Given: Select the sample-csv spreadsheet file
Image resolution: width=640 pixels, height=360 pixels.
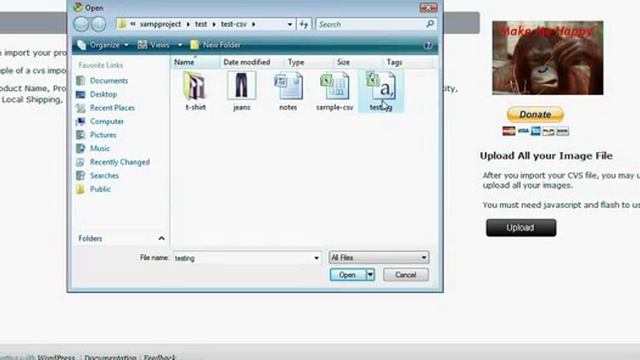Looking at the screenshot, I should (335, 86).
